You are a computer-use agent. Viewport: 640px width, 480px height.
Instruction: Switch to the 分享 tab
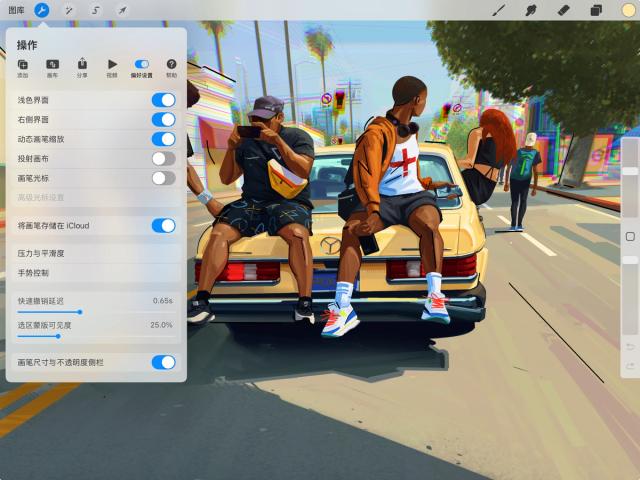(82, 69)
